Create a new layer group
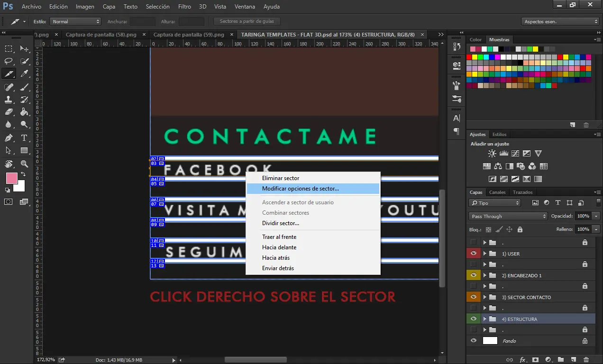Image resolution: width=603 pixels, height=364 pixels. [x=560, y=360]
